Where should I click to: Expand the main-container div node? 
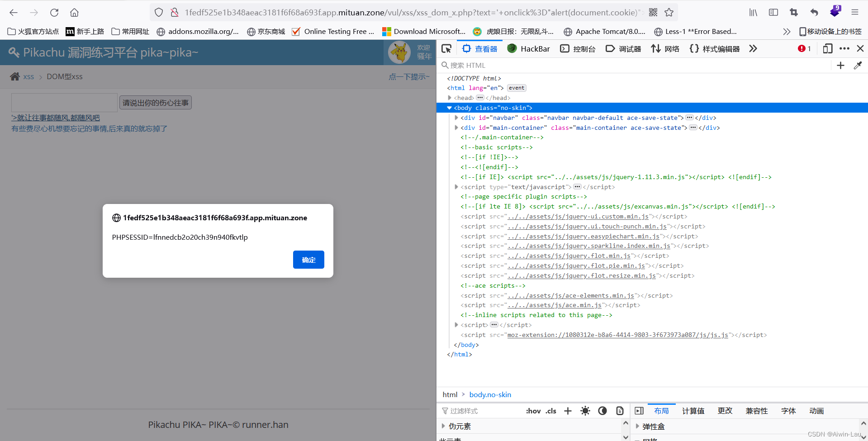[456, 128]
